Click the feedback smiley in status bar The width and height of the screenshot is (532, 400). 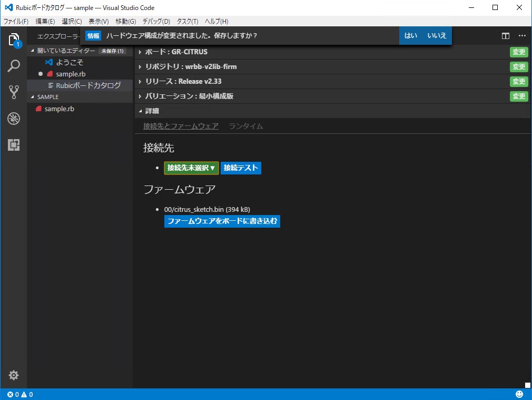click(519, 394)
